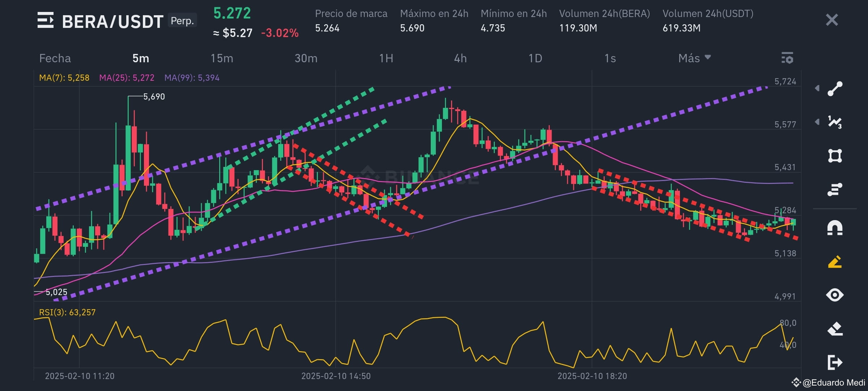This screenshot has height=391, width=868.
Task: Click the 5,690 high price marker
Action: click(154, 97)
